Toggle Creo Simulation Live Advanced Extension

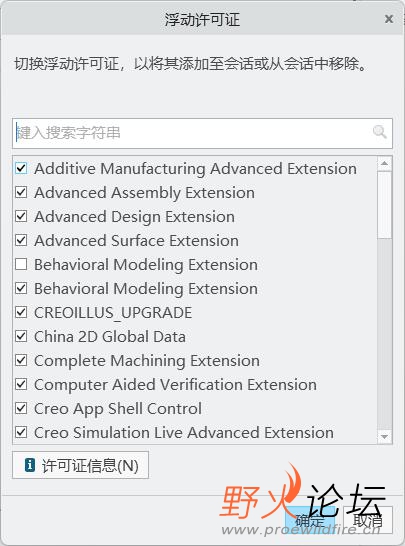(x=21, y=433)
